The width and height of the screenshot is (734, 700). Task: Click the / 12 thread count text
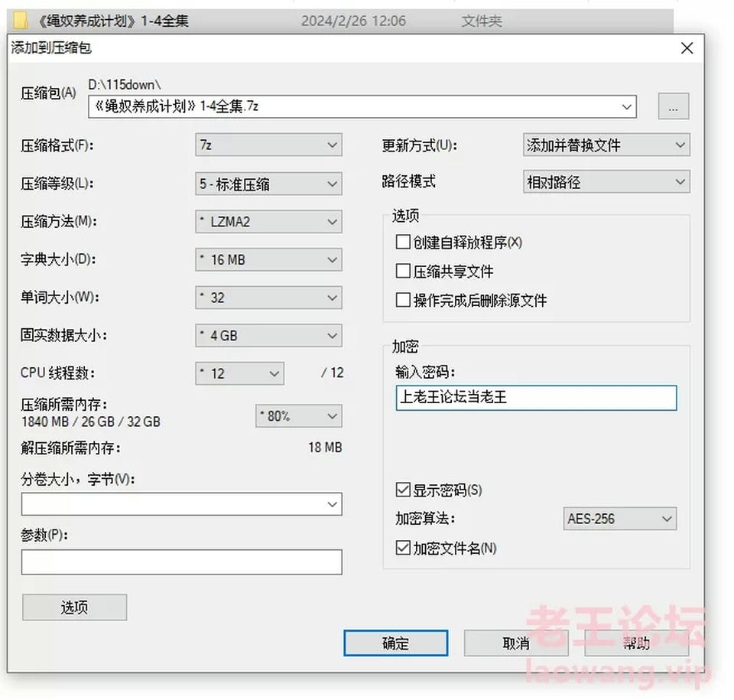point(333,373)
